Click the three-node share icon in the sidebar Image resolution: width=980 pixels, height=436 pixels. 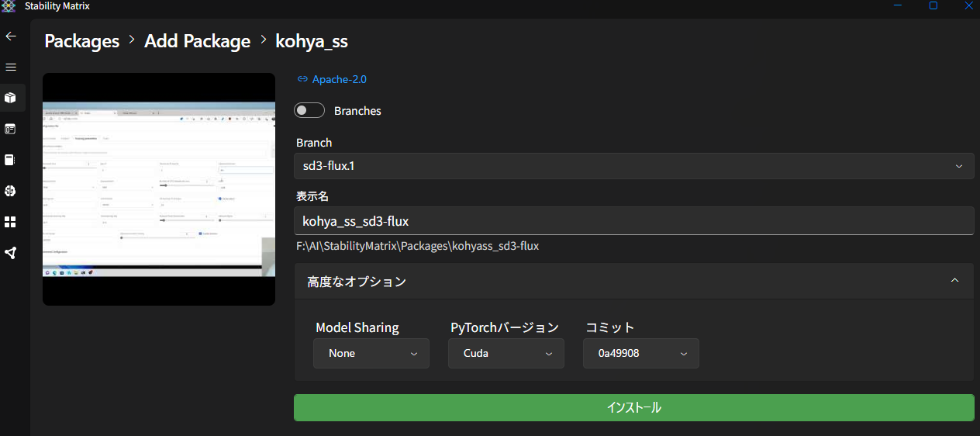point(11,253)
